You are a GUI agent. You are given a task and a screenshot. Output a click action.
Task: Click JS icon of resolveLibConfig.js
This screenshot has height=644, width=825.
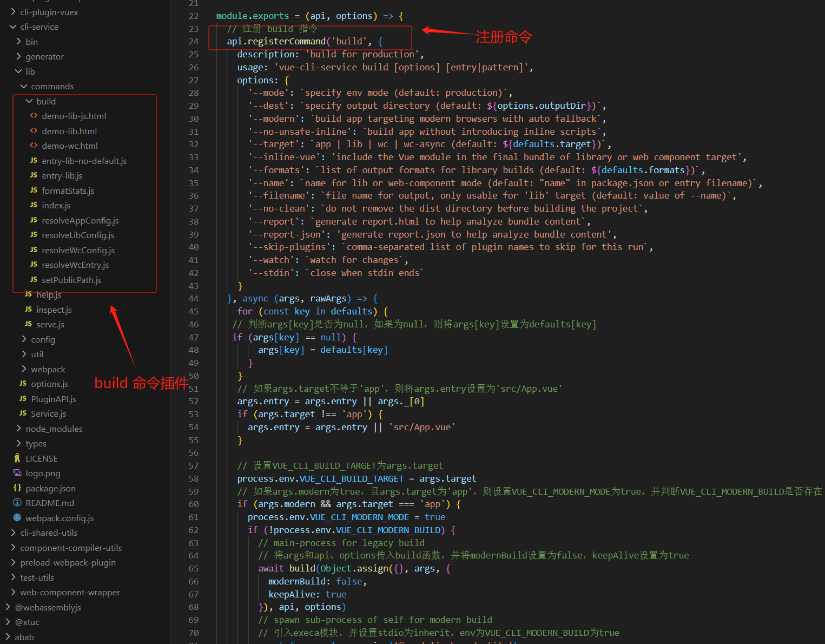coord(34,235)
